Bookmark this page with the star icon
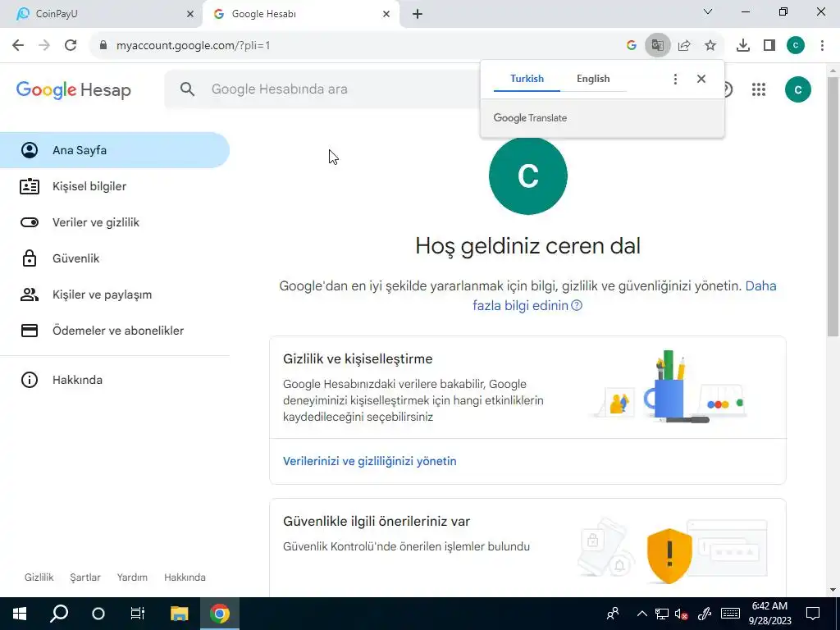The height and width of the screenshot is (630, 840). 710,46
